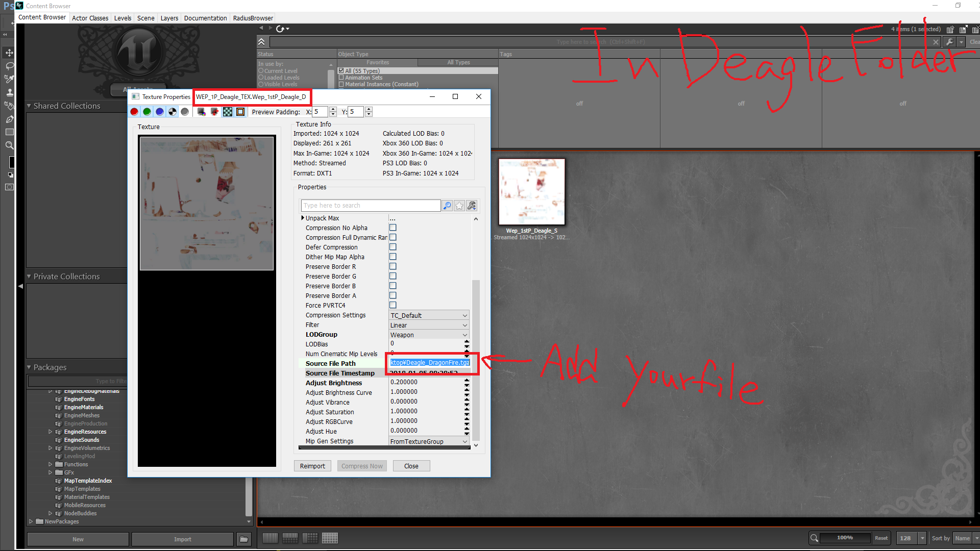980x551 pixels.
Task: Check the Preserve Border R checkbox
Action: point(393,266)
